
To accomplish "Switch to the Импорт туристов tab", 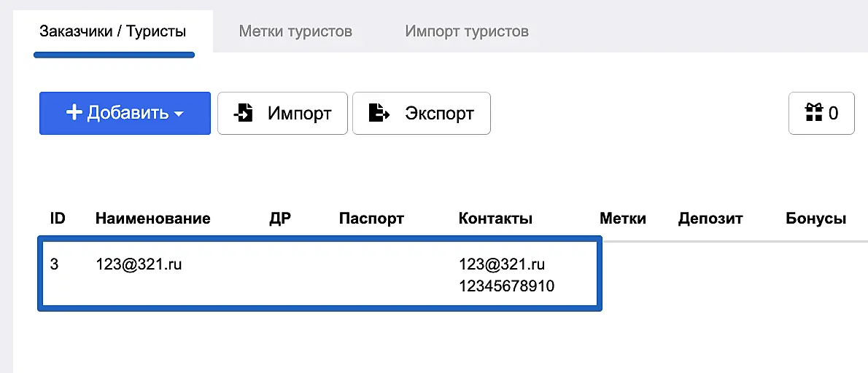I will pos(467,31).
